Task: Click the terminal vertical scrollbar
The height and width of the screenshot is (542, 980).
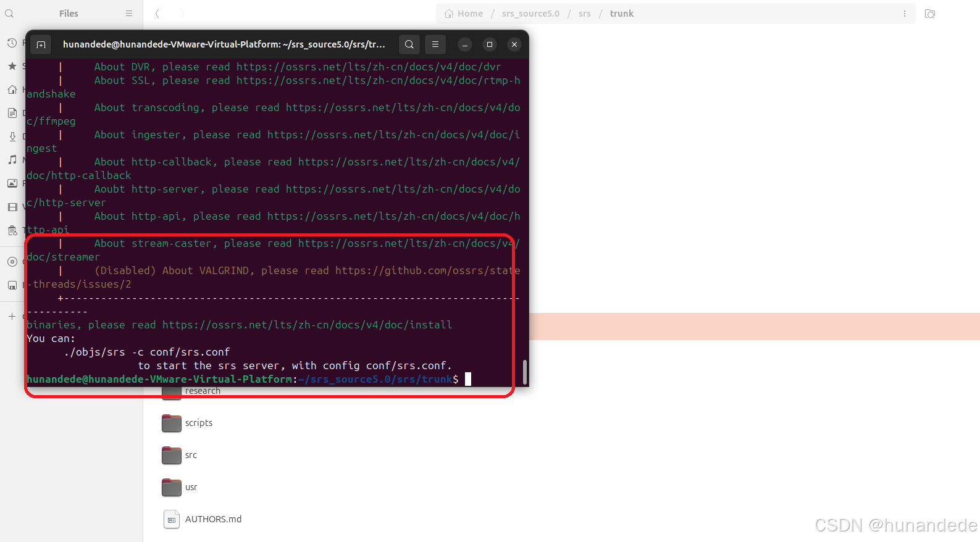Action: [x=524, y=372]
